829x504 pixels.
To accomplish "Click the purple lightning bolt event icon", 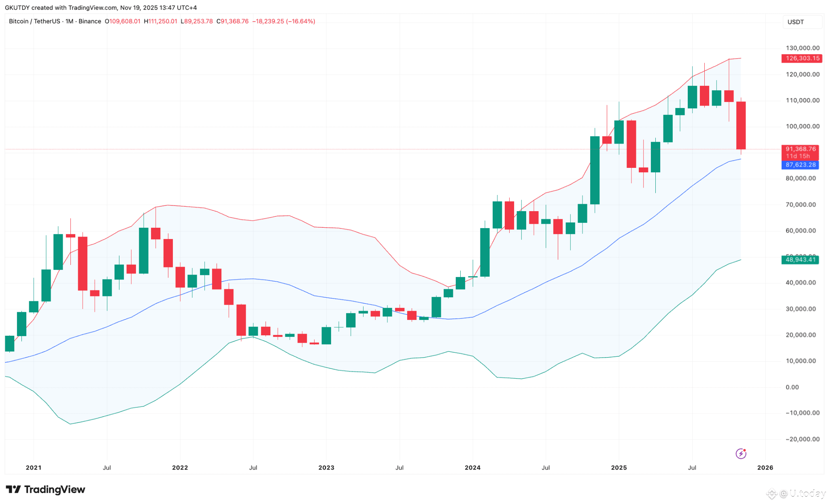I will tap(740, 454).
